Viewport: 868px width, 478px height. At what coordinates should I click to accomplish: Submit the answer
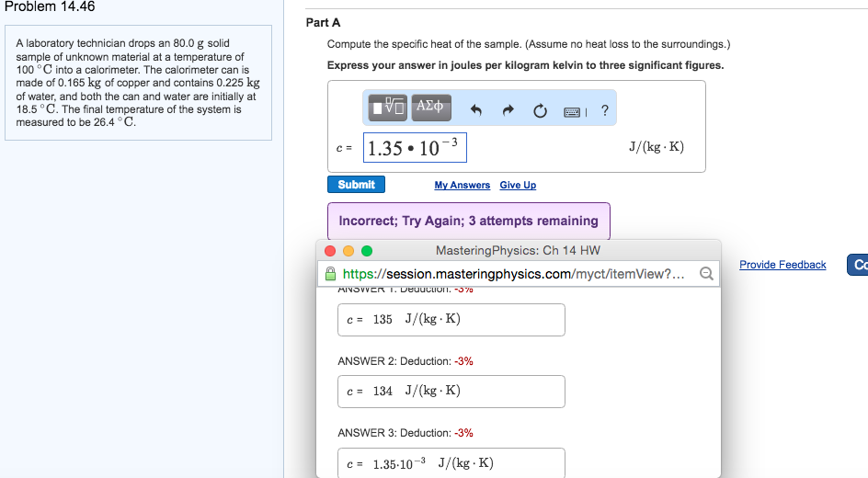coord(356,185)
